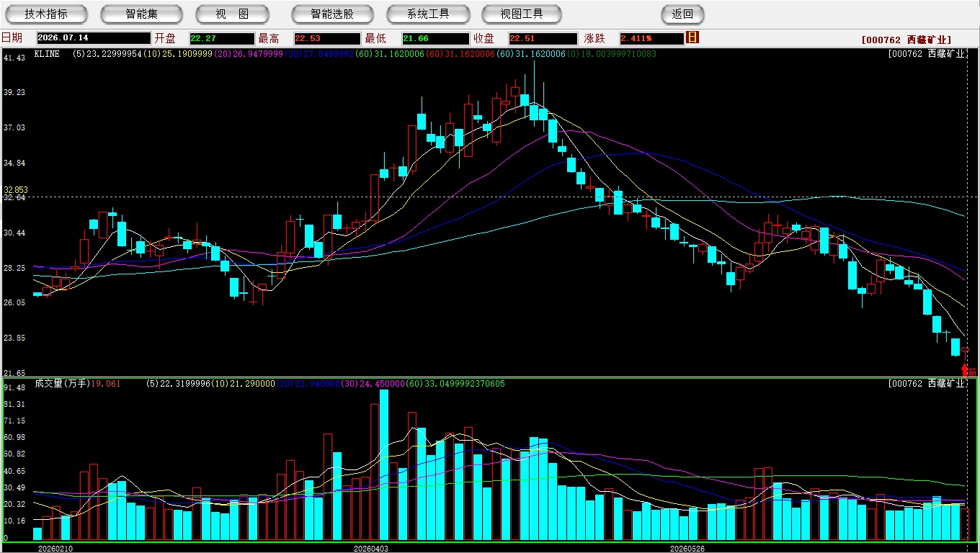The height and width of the screenshot is (553, 980).
Task: Click the KLINE indicator label
Action: (47, 53)
